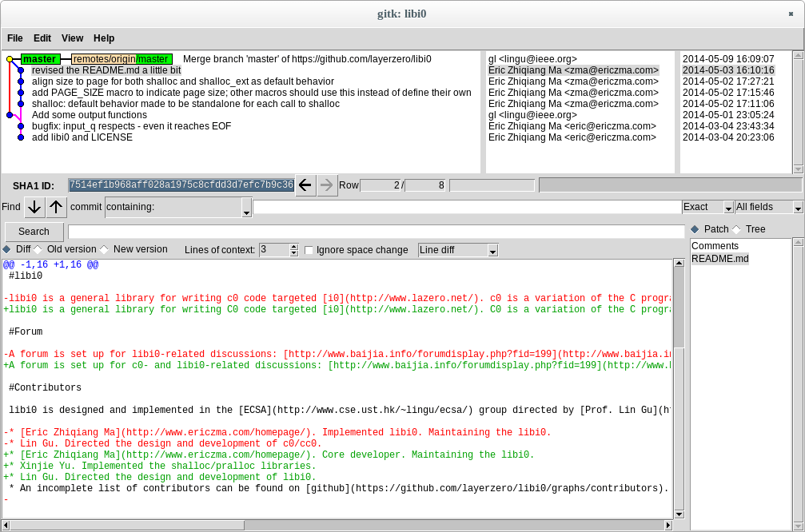
Task: Open the Line diff dropdown
Action: tap(493, 250)
